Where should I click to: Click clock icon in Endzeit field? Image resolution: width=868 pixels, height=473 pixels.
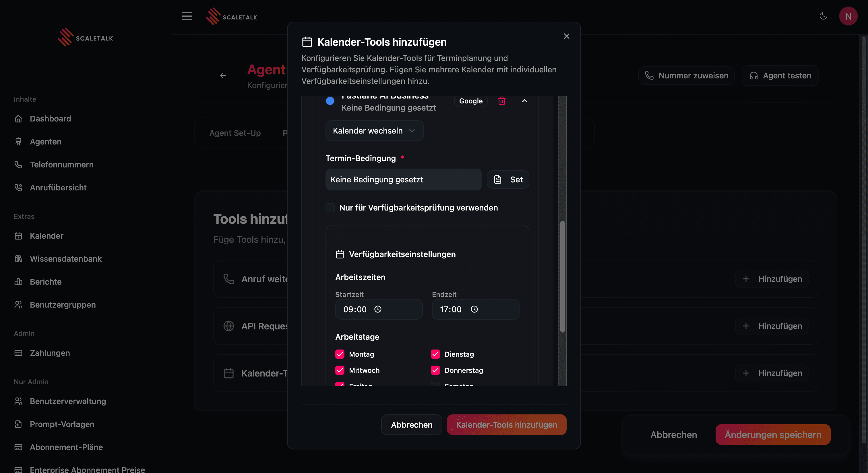pyautogui.click(x=474, y=309)
